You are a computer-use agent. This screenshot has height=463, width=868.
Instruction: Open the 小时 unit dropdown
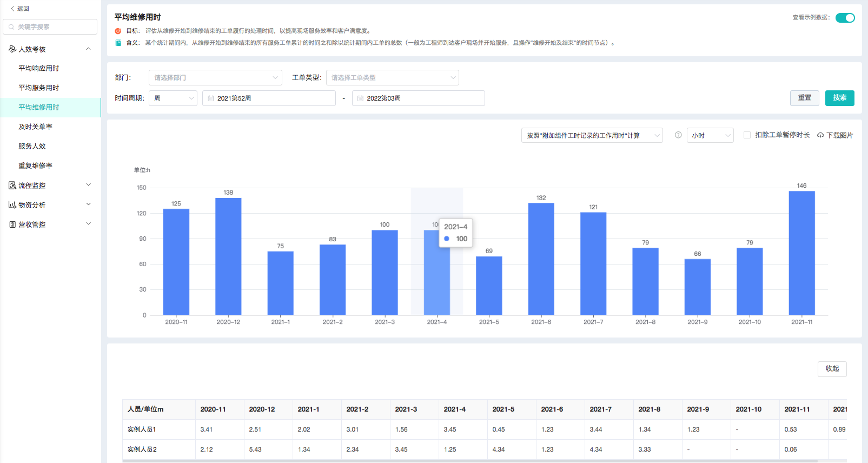[x=710, y=135]
